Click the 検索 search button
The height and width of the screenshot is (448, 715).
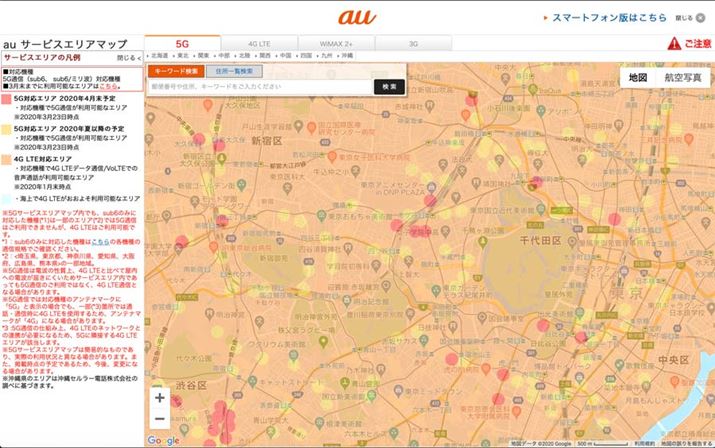click(x=387, y=88)
